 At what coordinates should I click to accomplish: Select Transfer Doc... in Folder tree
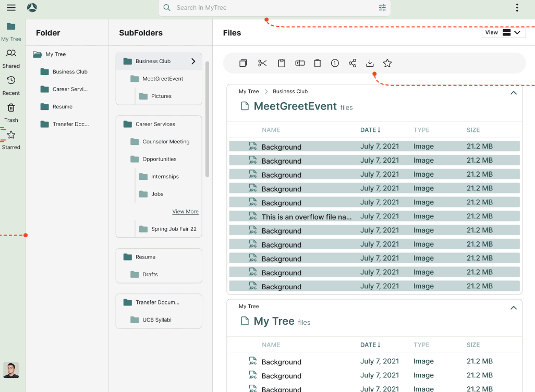pyautogui.click(x=65, y=124)
